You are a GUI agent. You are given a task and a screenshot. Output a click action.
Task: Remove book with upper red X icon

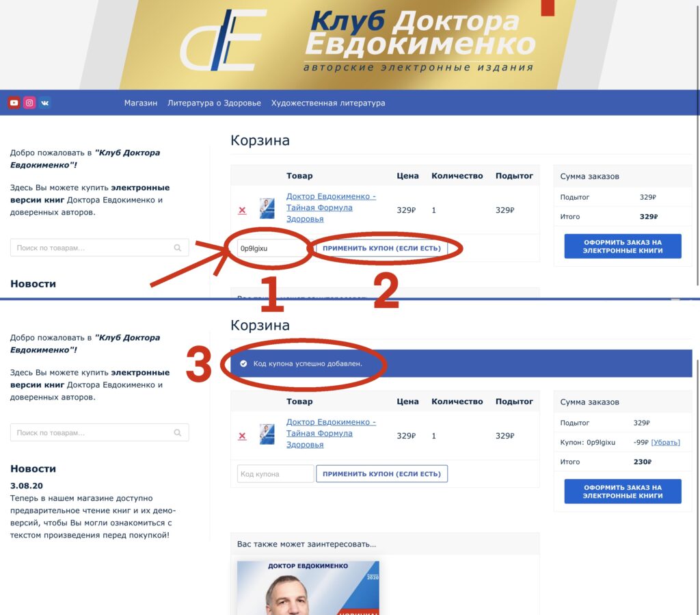[x=242, y=211]
